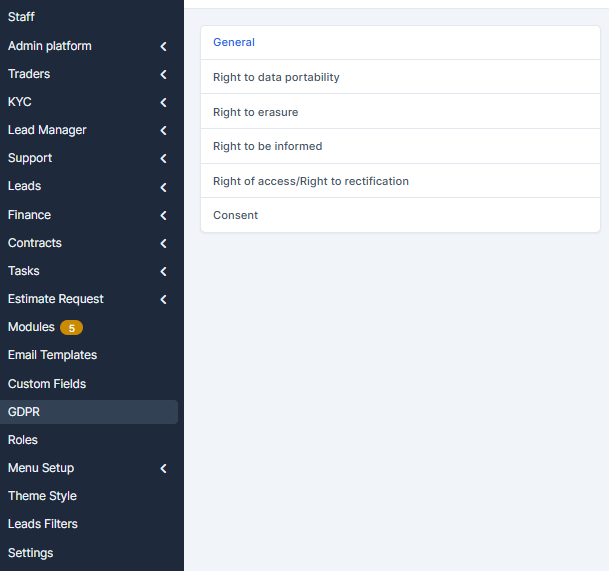Image resolution: width=609 pixels, height=571 pixels.
Task: Open the Right to erasure section
Action: tap(255, 112)
